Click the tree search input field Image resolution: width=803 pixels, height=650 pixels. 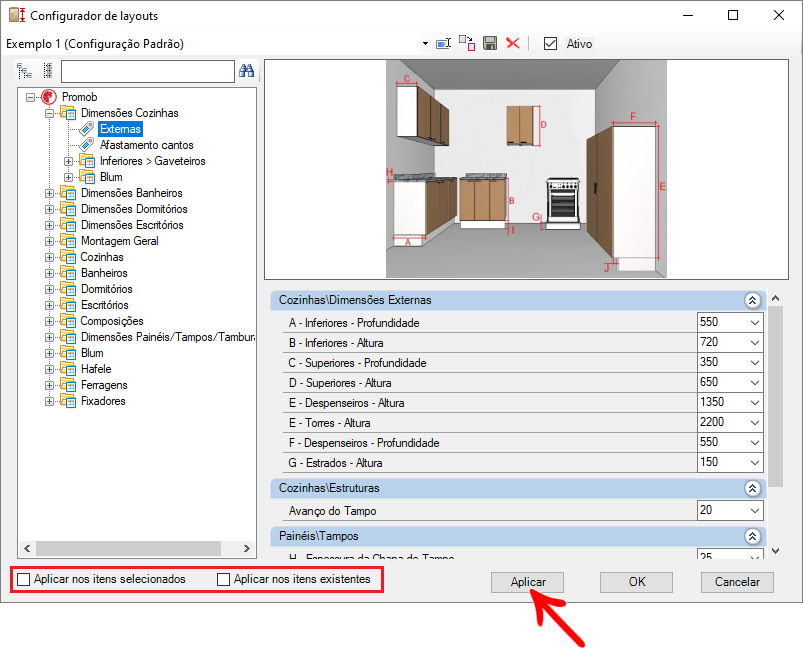[147, 71]
